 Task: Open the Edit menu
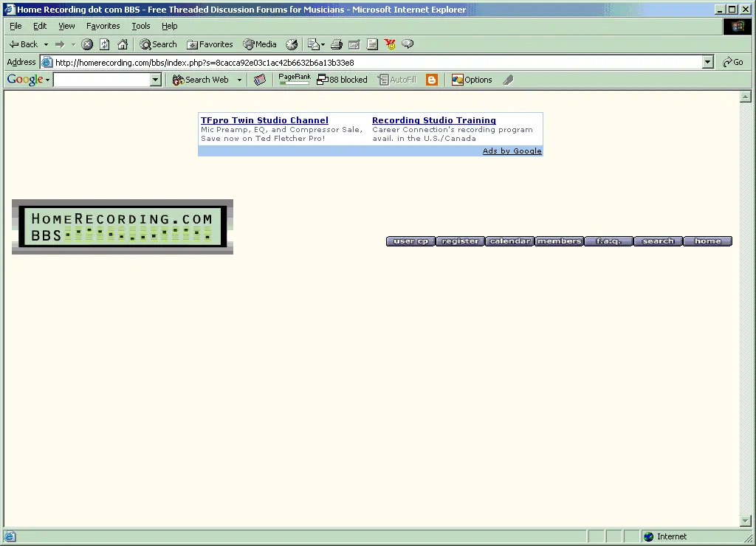[40, 26]
